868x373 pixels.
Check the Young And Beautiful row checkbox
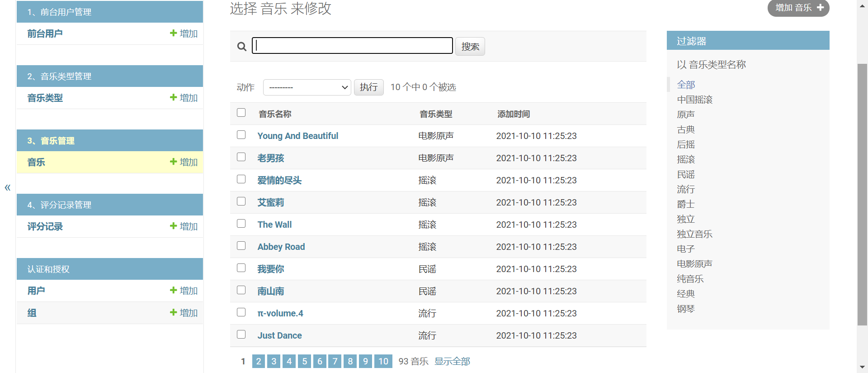[x=241, y=134]
